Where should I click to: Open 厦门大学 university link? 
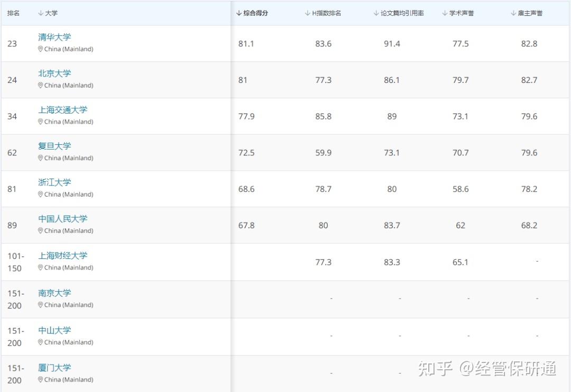pos(54,368)
